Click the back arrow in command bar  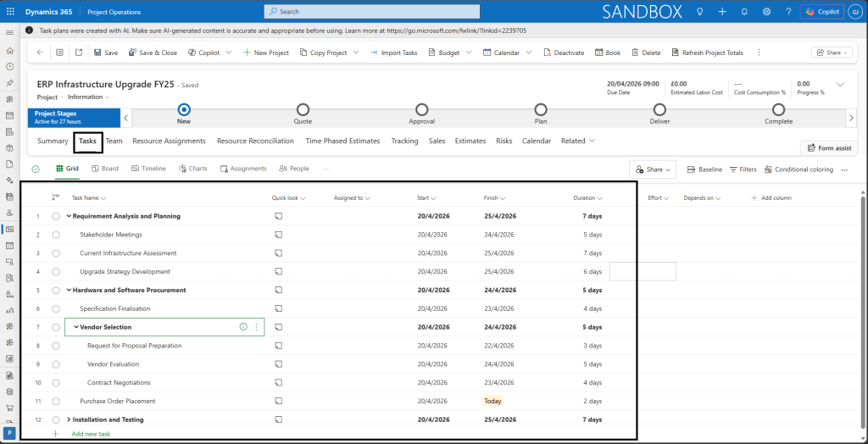[x=40, y=53]
